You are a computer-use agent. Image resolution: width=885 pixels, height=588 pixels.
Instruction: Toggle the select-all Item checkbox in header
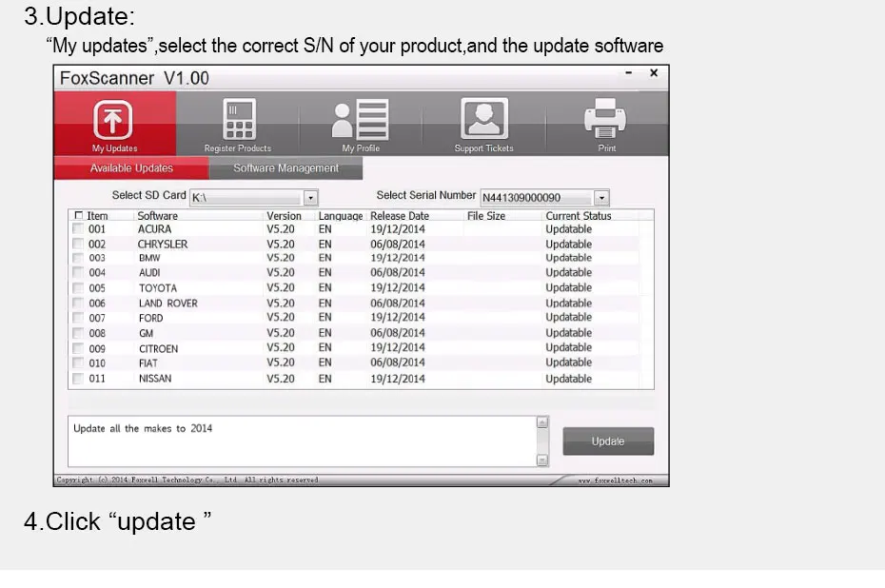tap(78, 216)
